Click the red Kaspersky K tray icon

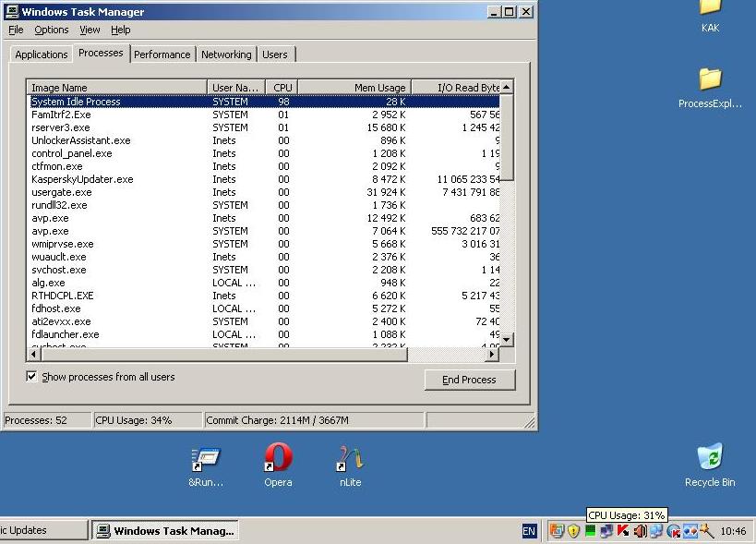tap(623, 530)
